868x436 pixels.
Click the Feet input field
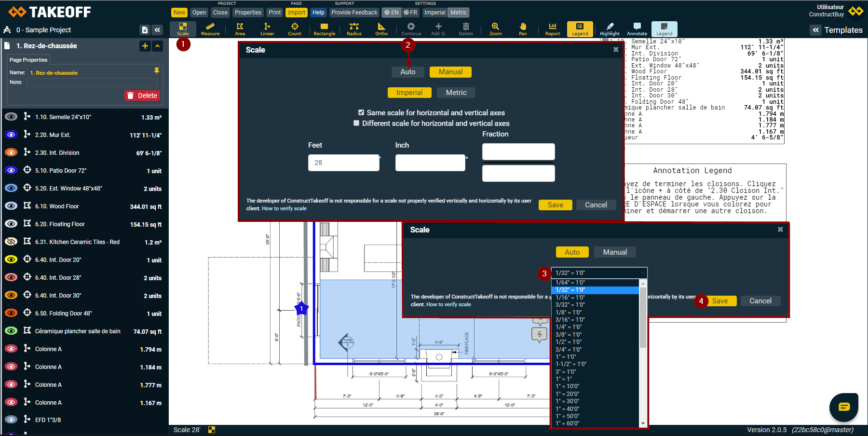coord(343,163)
